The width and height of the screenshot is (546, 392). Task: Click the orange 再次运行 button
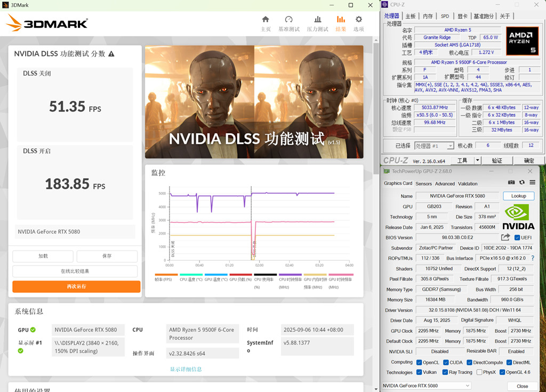click(x=76, y=286)
